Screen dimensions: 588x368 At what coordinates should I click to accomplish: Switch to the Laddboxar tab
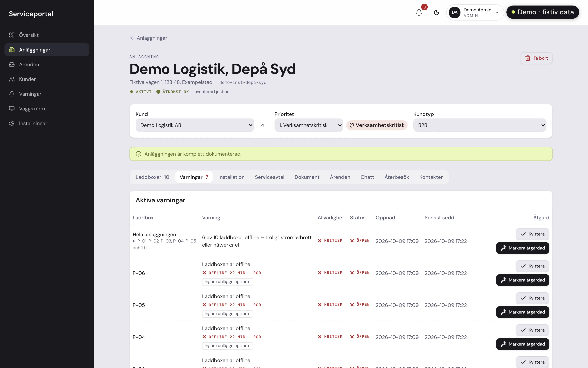coord(152,177)
